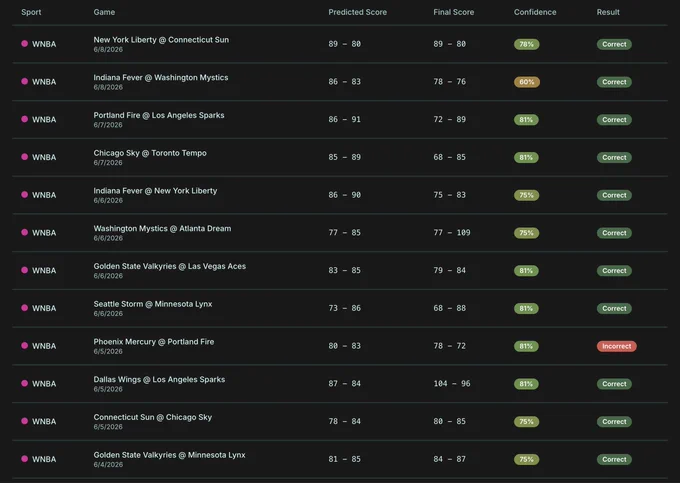
Task: Click the 60% confidence badge in the Indiana Fever @ Washington Mystics row
Action: [x=526, y=82]
